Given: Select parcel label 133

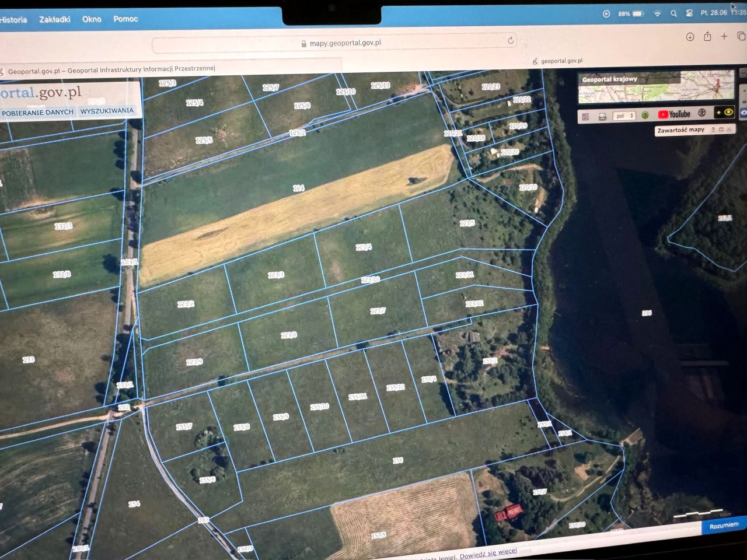Looking at the screenshot, I should coord(29,360).
